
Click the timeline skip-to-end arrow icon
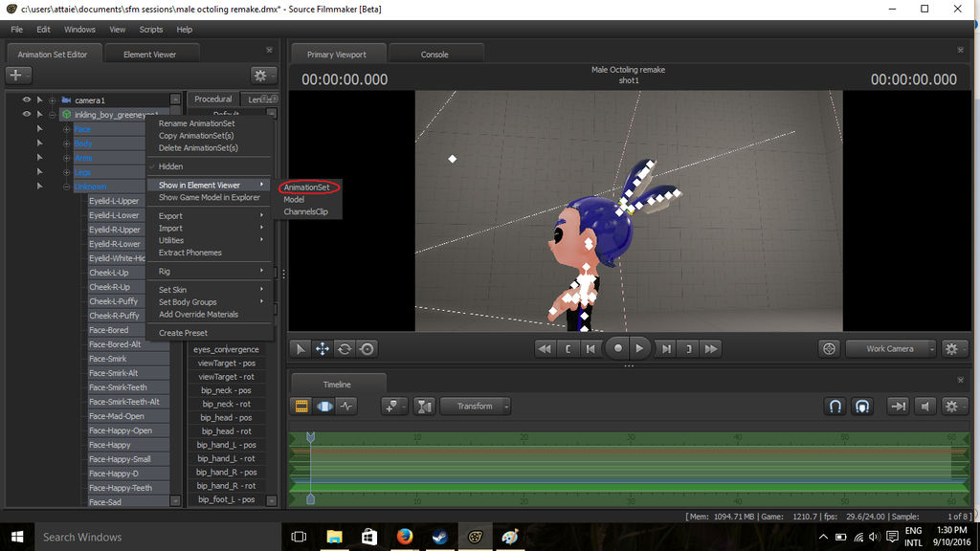pos(898,406)
